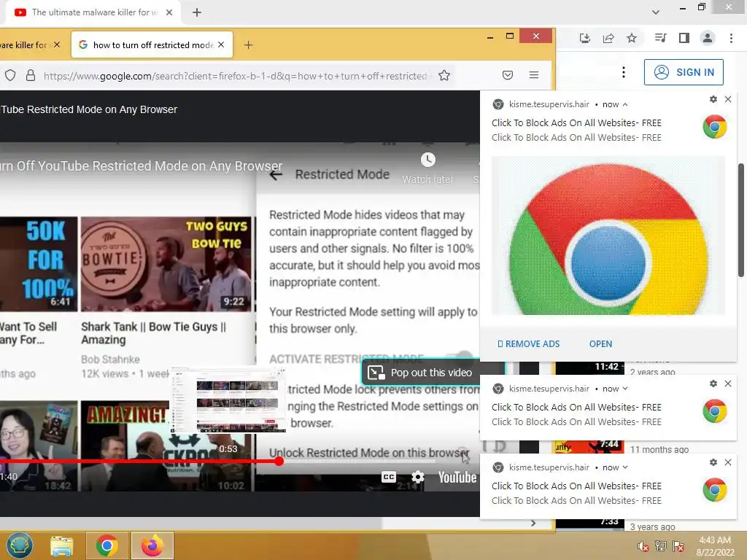Image resolution: width=747 pixels, height=560 pixels.
Task: Open video player settings gear
Action: coord(418,477)
